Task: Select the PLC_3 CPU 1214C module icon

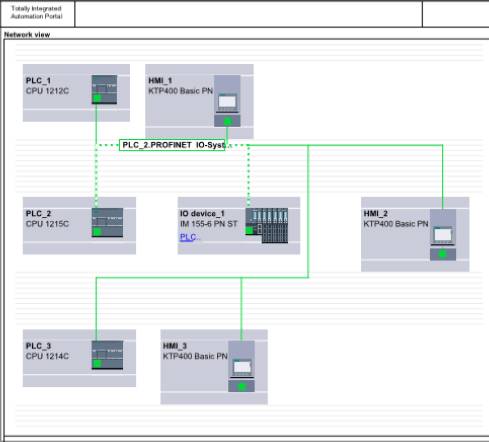Action: pyautogui.click(x=107, y=355)
